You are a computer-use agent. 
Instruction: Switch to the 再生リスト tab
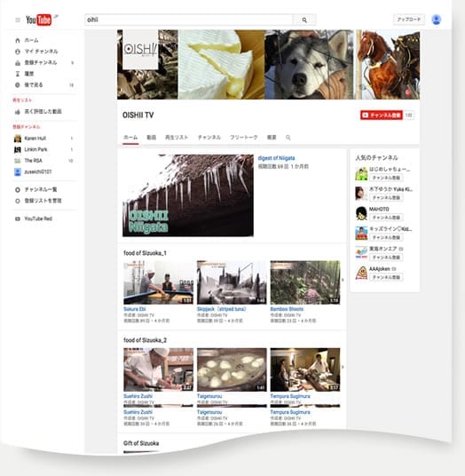(177, 138)
